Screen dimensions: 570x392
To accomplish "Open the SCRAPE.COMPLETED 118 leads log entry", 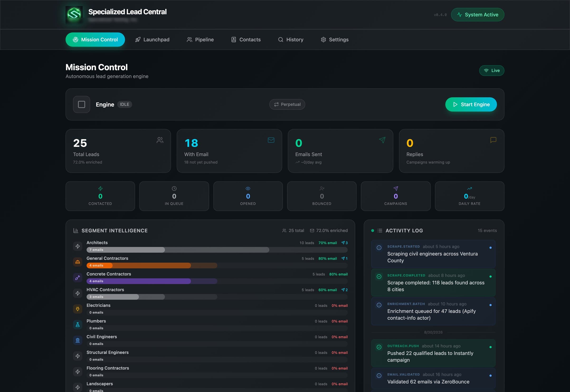I will (433, 283).
